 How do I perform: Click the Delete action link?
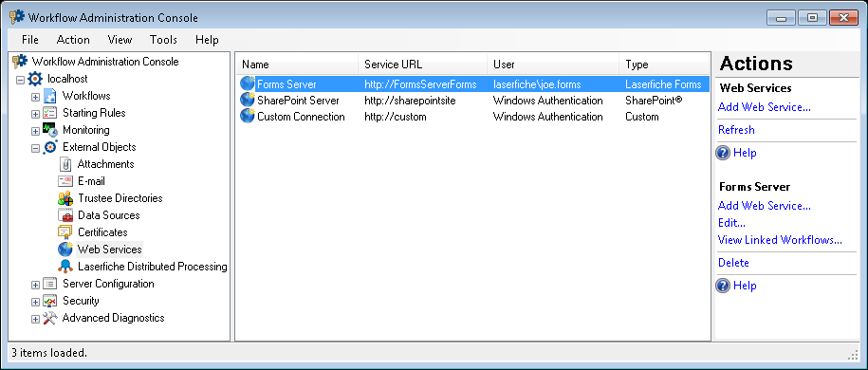coord(733,263)
